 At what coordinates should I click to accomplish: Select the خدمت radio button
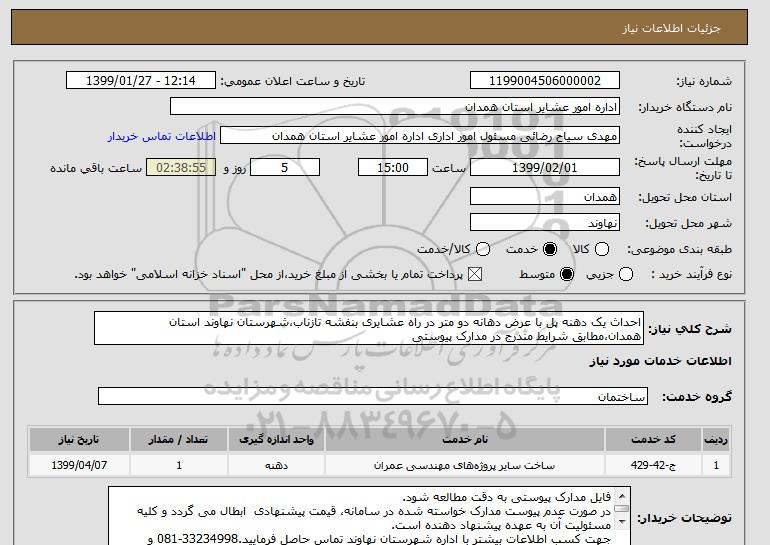click(x=550, y=249)
